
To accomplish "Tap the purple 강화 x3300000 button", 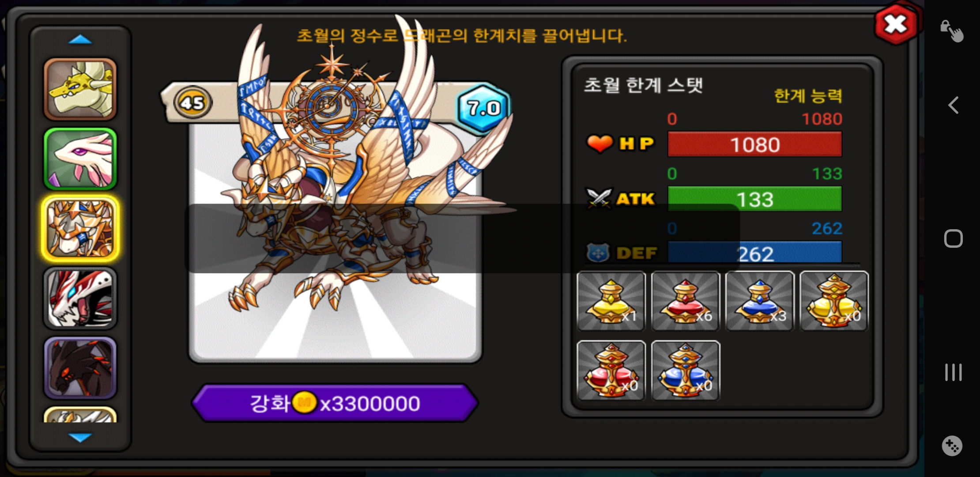I will pyautogui.click(x=335, y=403).
